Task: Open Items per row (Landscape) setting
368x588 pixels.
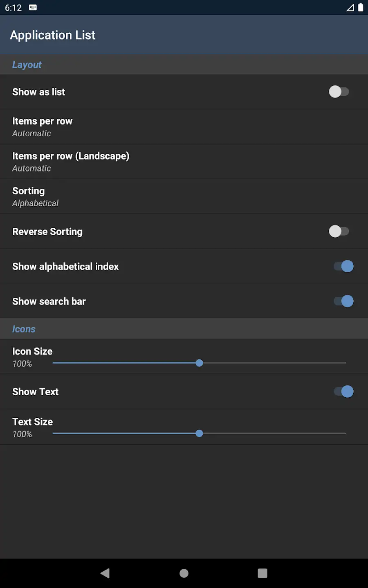Action: pyautogui.click(x=184, y=162)
